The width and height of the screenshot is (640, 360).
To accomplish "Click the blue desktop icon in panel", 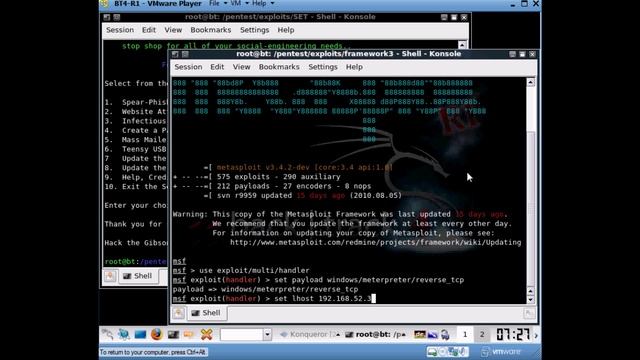I will 140,335.
